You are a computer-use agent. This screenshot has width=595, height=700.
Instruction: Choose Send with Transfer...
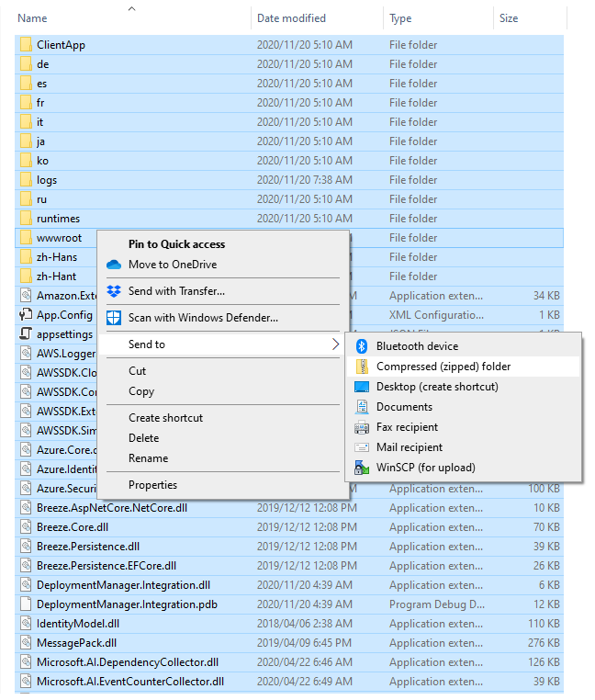click(x=177, y=291)
